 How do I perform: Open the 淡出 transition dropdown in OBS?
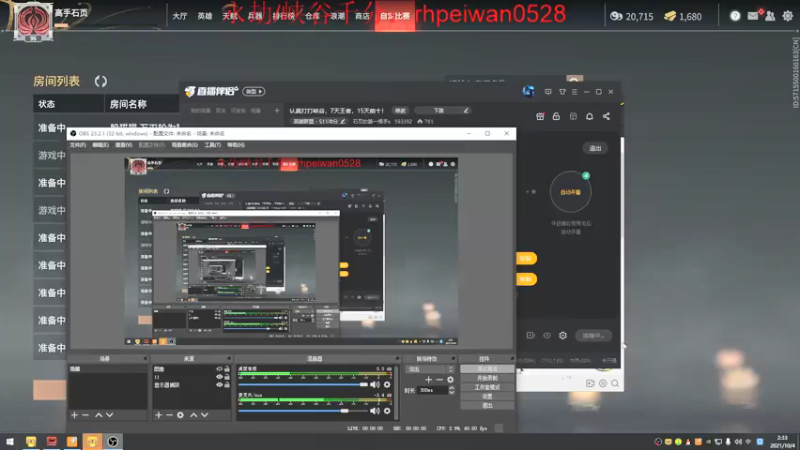pyautogui.click(x=430, y=369)
